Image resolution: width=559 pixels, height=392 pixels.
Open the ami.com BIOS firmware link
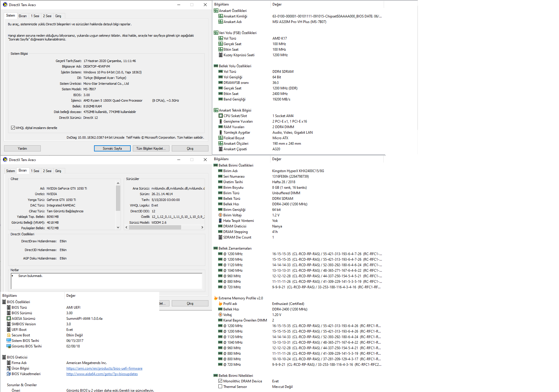coord(104,368)
